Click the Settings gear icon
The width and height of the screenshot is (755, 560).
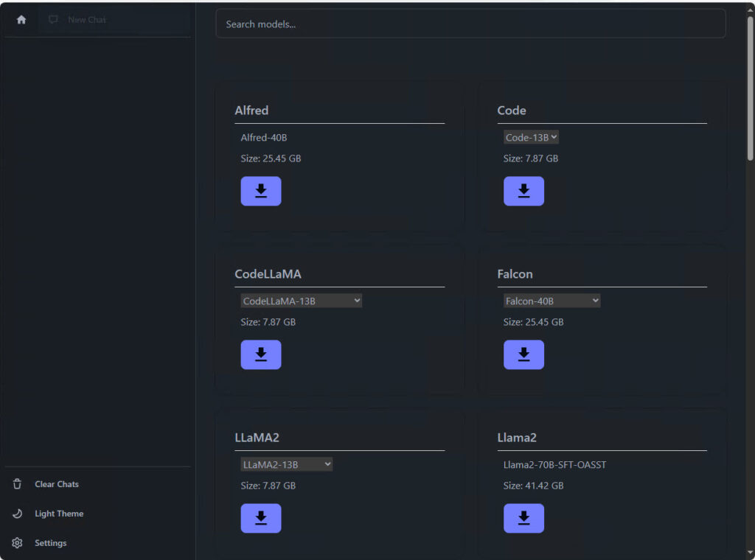click(x=18, y=542)
